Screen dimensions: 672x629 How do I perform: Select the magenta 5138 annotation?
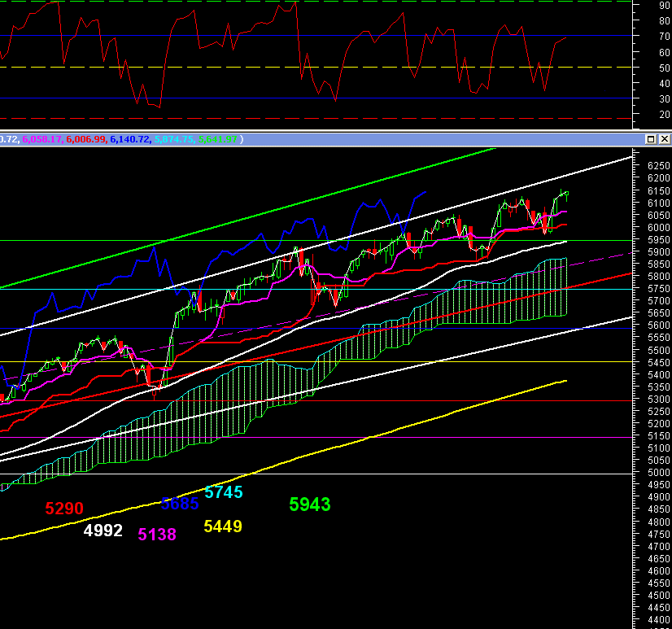(157, 535)
